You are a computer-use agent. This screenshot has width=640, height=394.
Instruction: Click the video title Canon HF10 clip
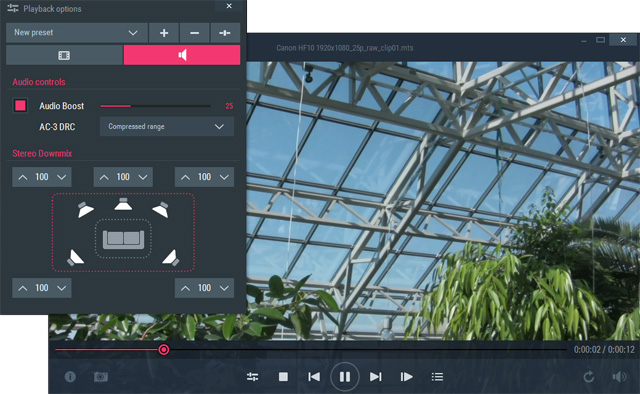click(344, 48)
